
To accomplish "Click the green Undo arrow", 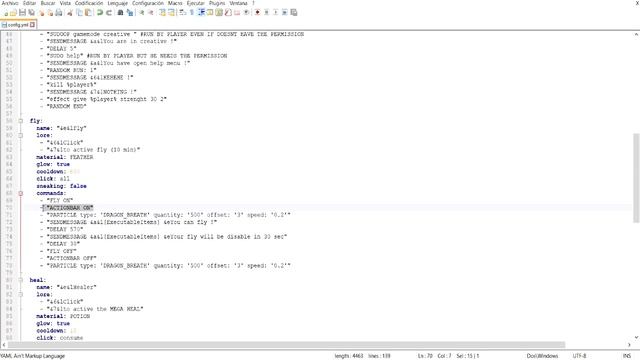I will click(x=100, y=13).
